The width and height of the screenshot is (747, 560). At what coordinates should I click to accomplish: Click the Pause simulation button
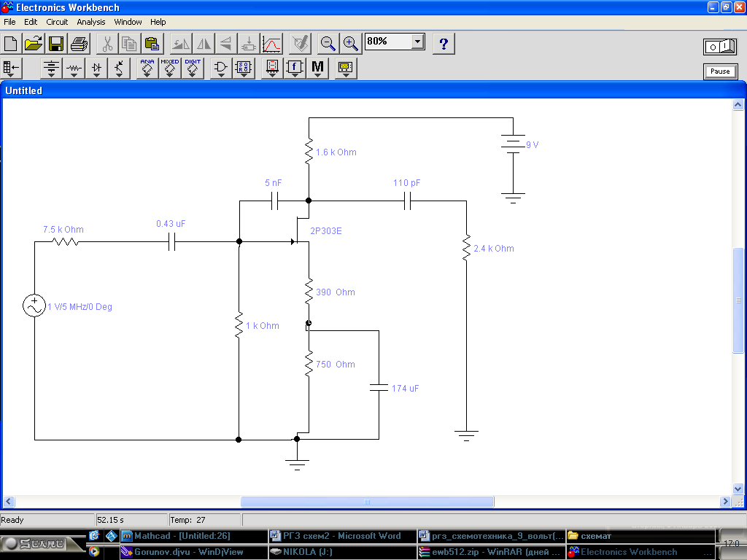click(720, 71)
